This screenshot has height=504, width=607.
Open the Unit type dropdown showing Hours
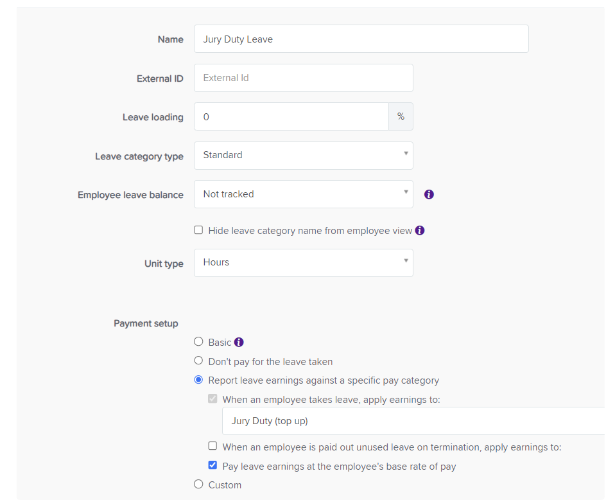click(303, 262)
